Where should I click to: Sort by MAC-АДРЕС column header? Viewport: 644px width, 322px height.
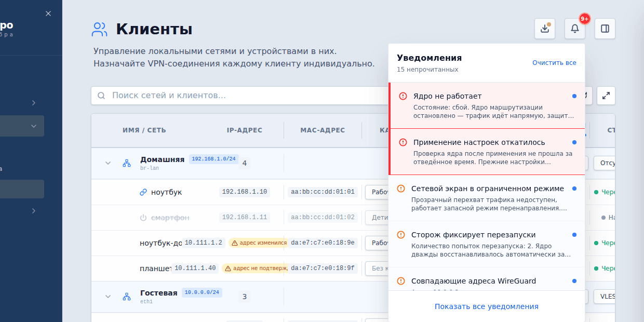click(323, 130)
